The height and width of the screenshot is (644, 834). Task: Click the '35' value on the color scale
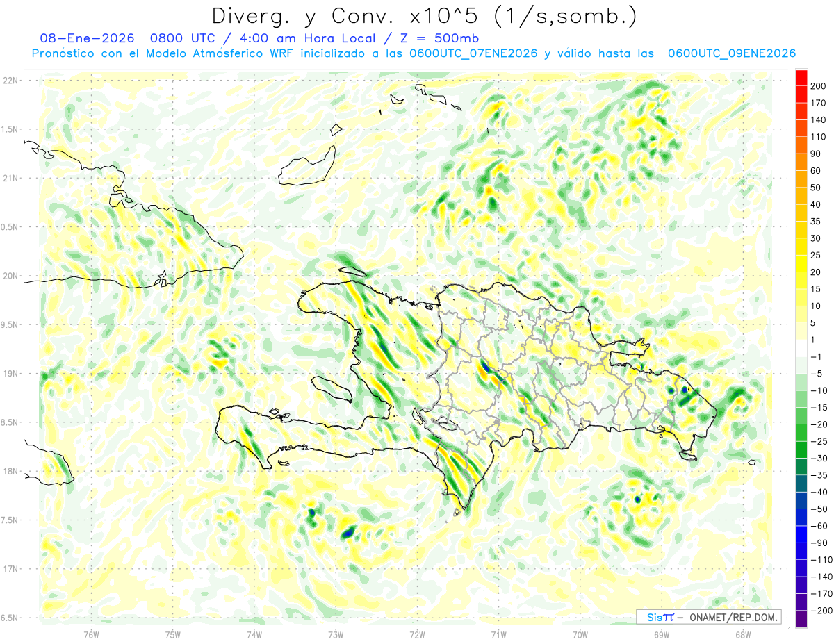pyautogui.click(x=817, y=222)
